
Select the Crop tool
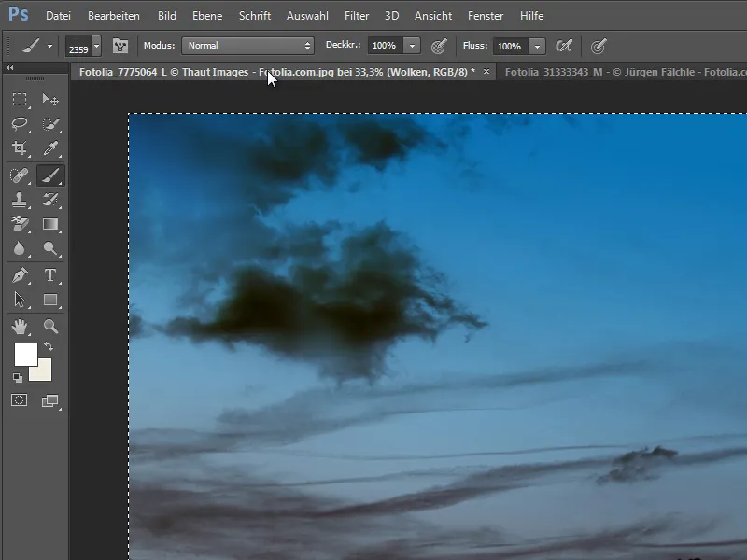(20, 148)
